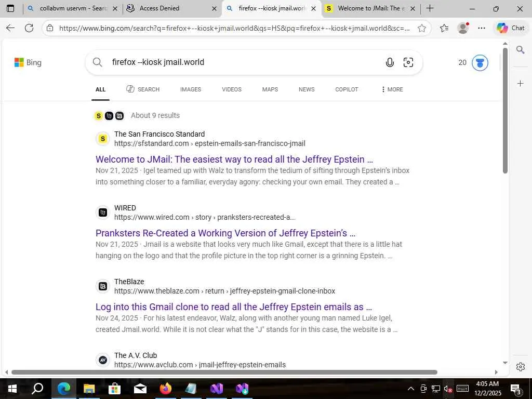Close the Welcome to JMail tab
532x399 pixels.
click(x=413, y=9)
